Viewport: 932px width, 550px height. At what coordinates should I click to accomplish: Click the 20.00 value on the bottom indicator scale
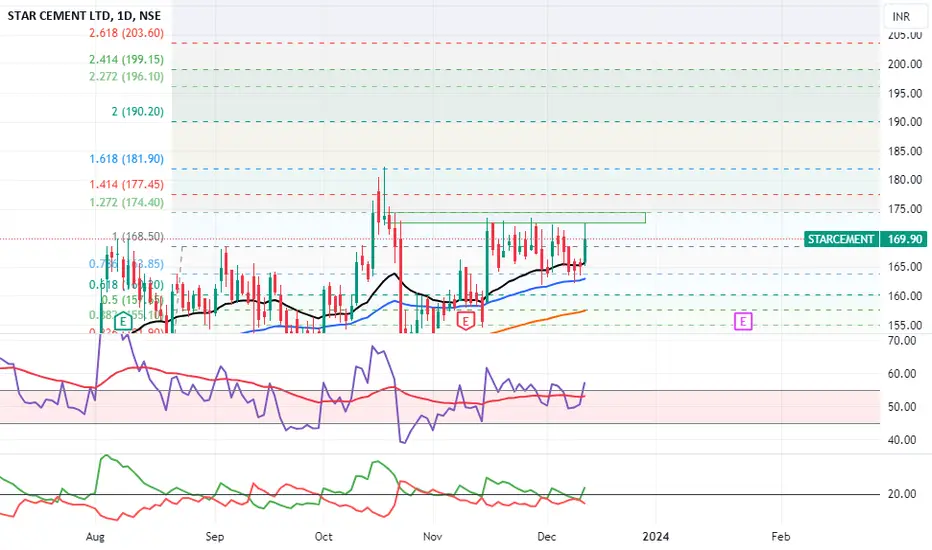(901, 494)
